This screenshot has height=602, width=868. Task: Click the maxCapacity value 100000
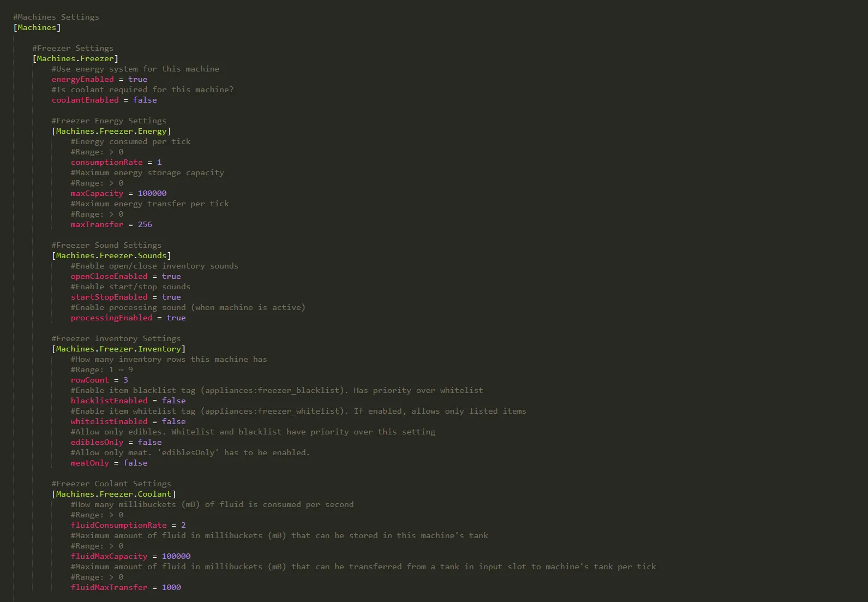(x=152, y=193)
